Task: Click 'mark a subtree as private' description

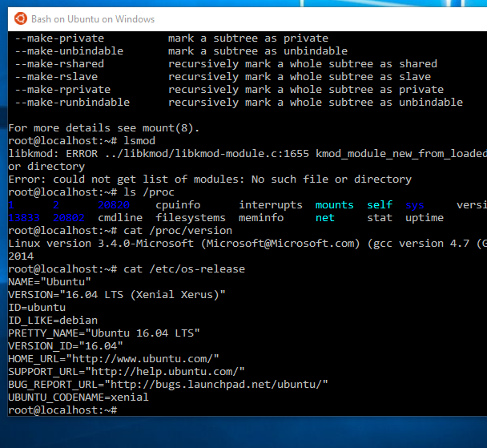Action: [248, 38]
